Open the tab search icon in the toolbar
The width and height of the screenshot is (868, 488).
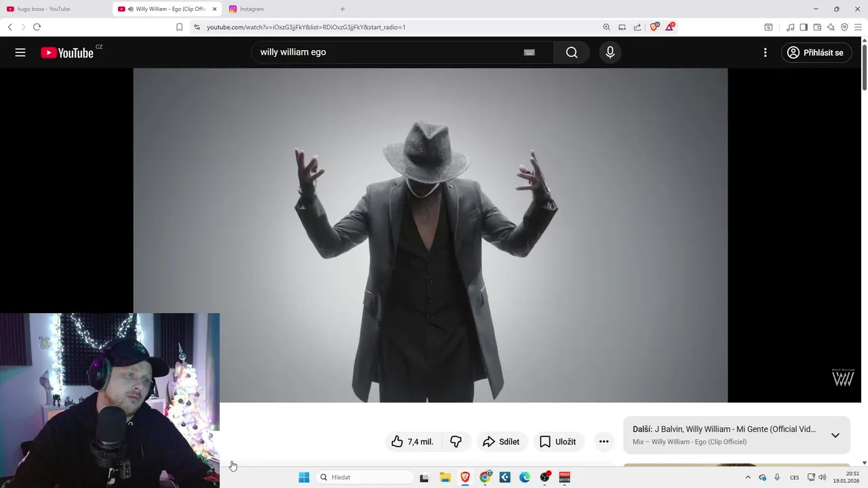tap(768, 27)
